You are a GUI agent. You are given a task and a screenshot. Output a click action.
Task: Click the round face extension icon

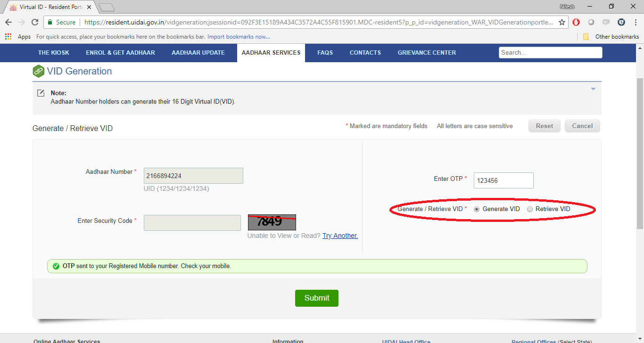pyautogui.click(x=621, y=22)
